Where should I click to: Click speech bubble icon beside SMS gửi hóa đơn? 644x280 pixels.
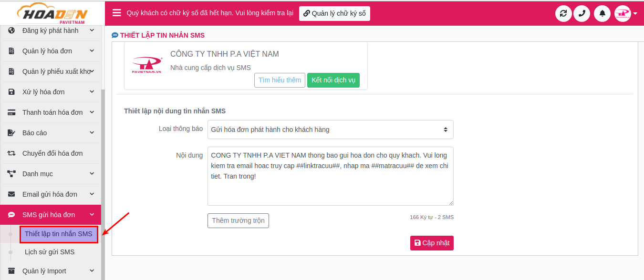11,215
